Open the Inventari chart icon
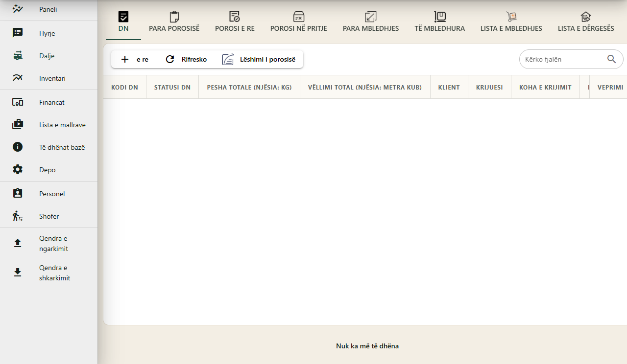The image size is (627, 364). [18, 78]
